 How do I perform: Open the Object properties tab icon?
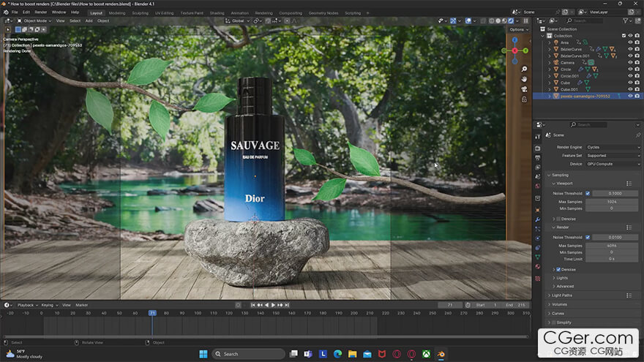[x=538, y=210]
